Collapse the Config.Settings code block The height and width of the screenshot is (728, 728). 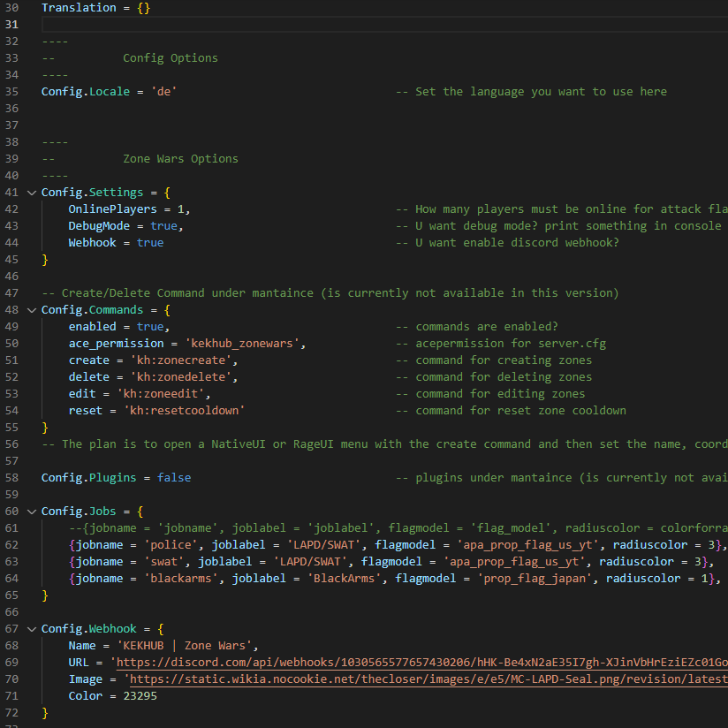[x=33, y=193]
